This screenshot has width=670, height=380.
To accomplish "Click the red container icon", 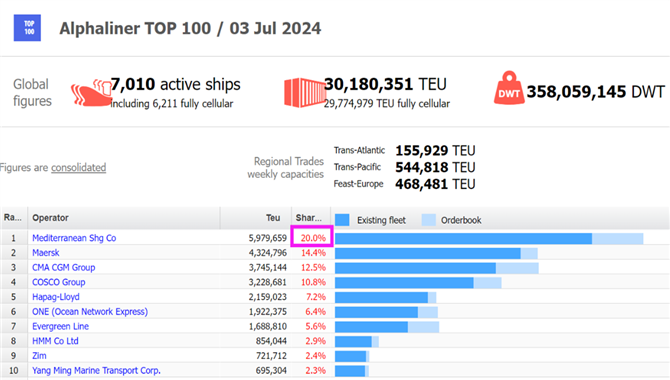I will (x=305, y=93).
